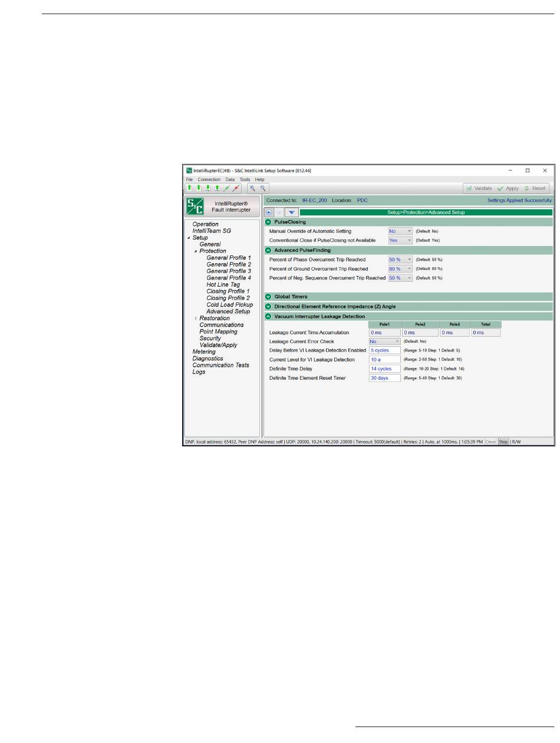Open Communications in the tree
The image size is (560, 743).
[221, 325]
